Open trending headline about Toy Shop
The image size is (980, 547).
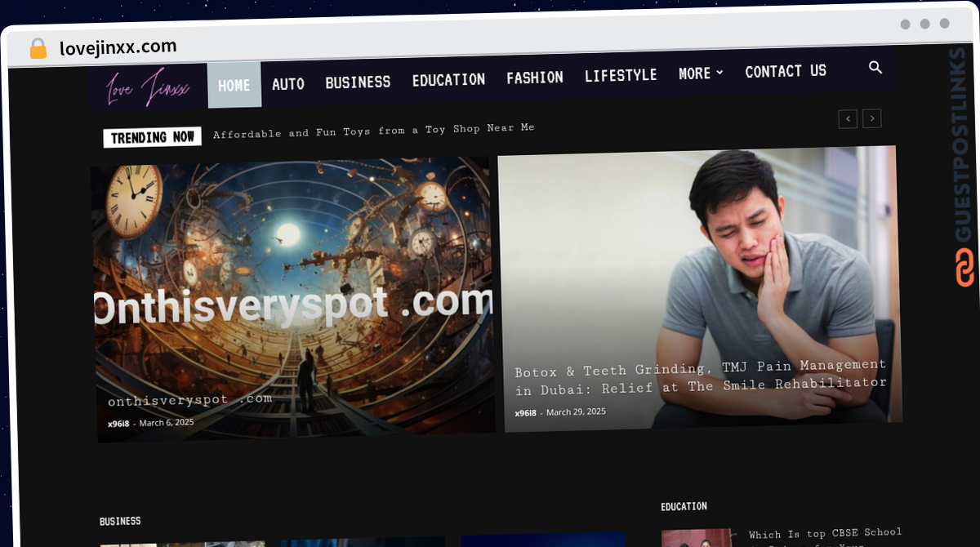pos(374,131)
